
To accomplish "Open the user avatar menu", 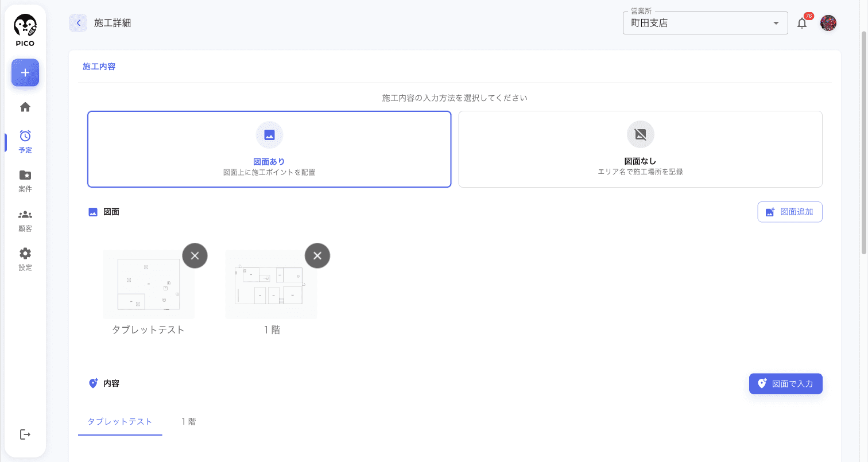I will pos(828,23).
